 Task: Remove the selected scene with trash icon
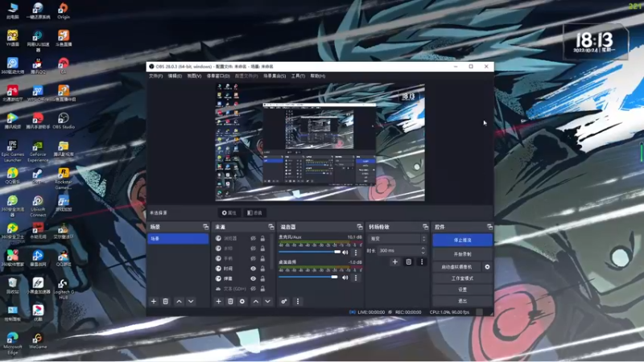166,301
